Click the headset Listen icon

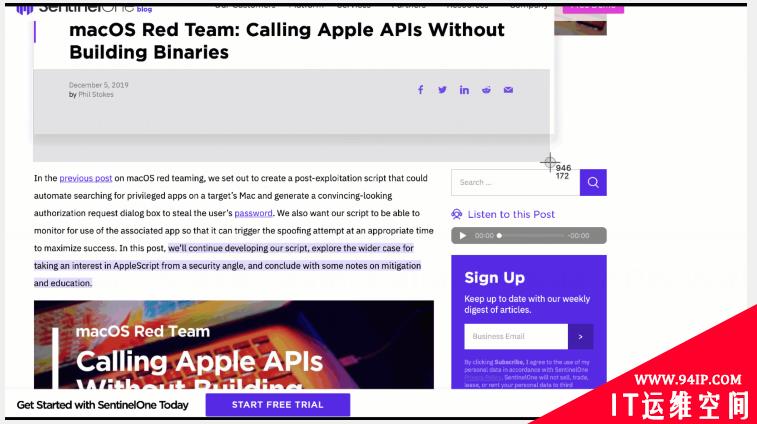(x=456, y=214)
